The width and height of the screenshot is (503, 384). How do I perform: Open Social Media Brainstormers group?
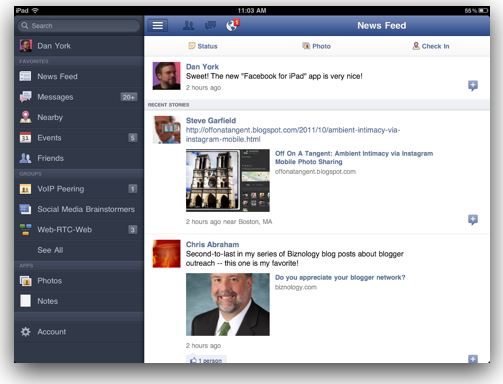click(x=79, y=209)
